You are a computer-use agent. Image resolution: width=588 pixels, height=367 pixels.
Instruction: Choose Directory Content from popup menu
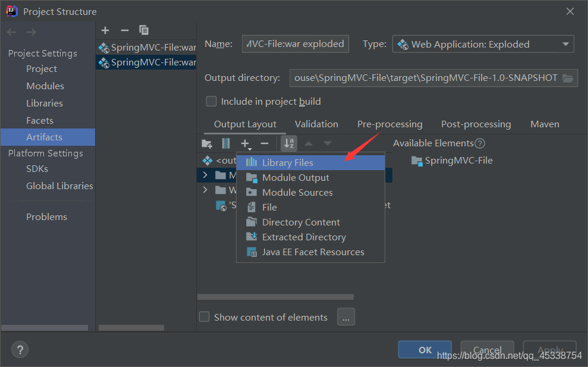coord(310,222)
